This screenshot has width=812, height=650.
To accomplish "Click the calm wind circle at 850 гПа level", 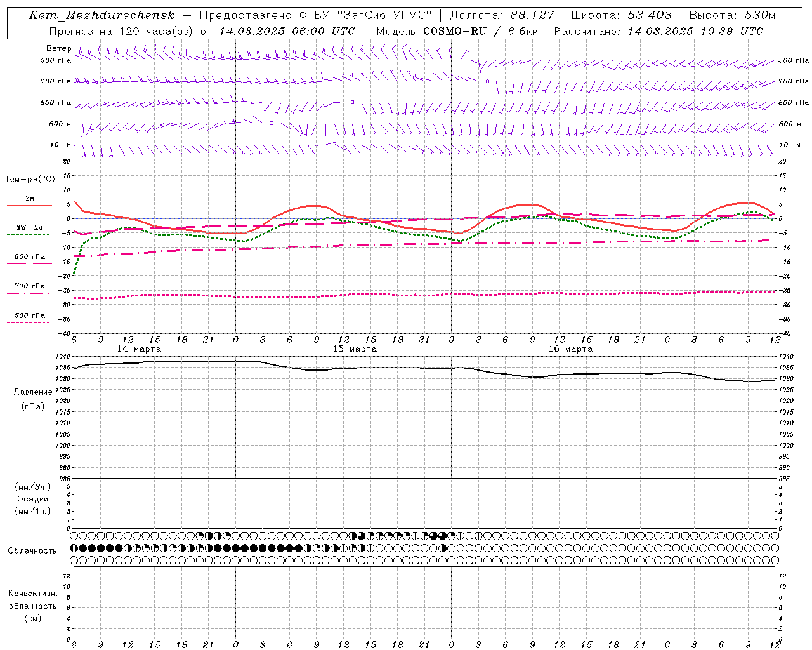I will (352, 102).
